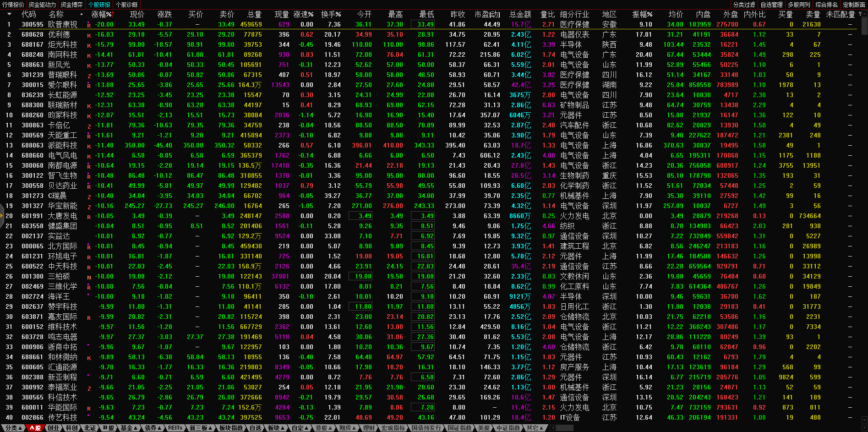Open the 个股诊断 tab
Screen dimensions: 868x432
tap(126, 5)
